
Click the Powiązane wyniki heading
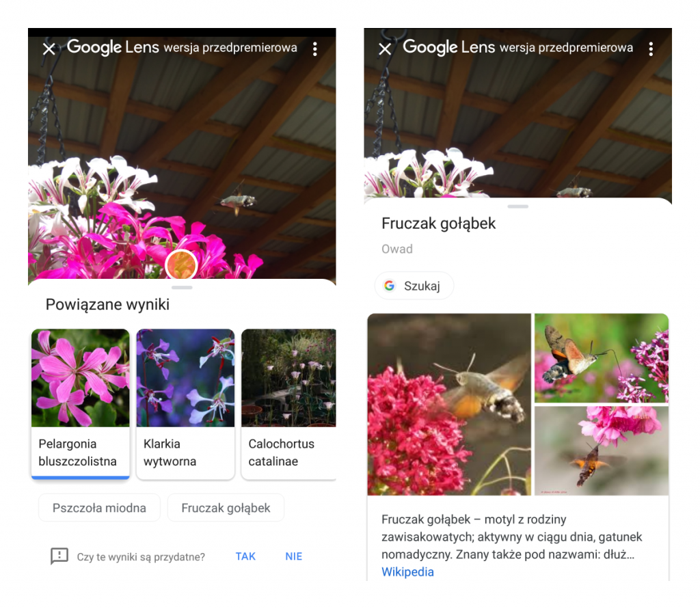tap(107, 305)
